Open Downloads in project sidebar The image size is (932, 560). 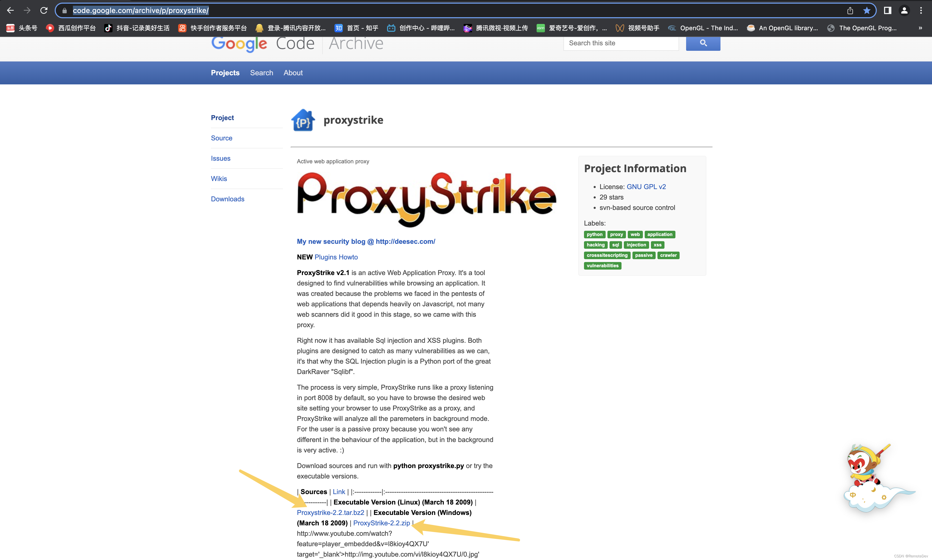[227, 199]
